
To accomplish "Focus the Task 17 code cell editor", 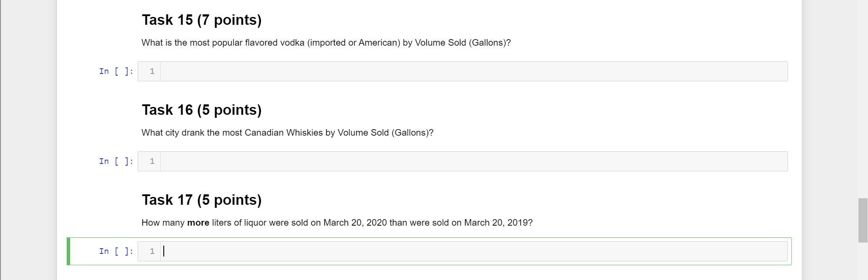I will [x=473, y=251].
